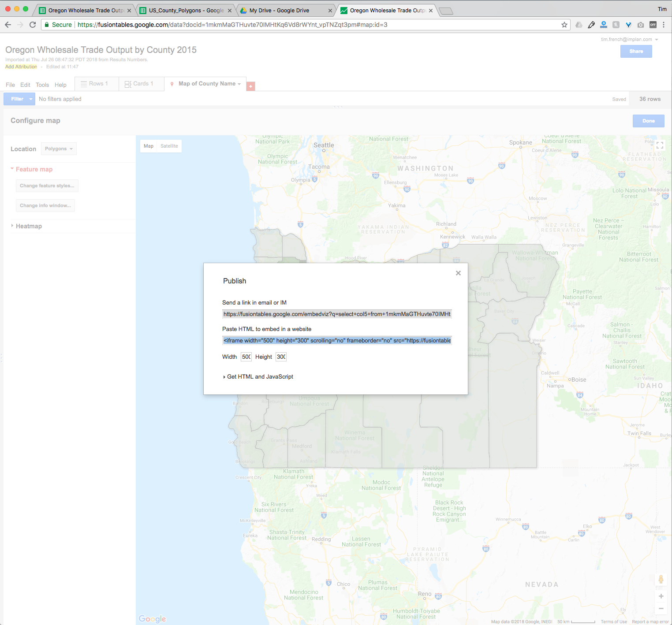
Task: Click the '36 rows' count text
Action: [x=650, y=99]
